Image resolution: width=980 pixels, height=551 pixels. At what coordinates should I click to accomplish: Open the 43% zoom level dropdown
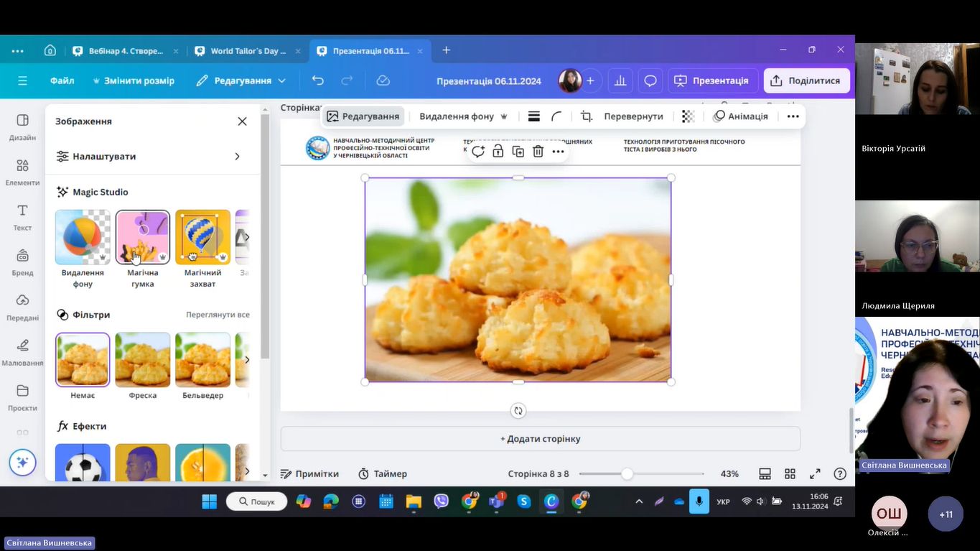(x=729, y=474)
